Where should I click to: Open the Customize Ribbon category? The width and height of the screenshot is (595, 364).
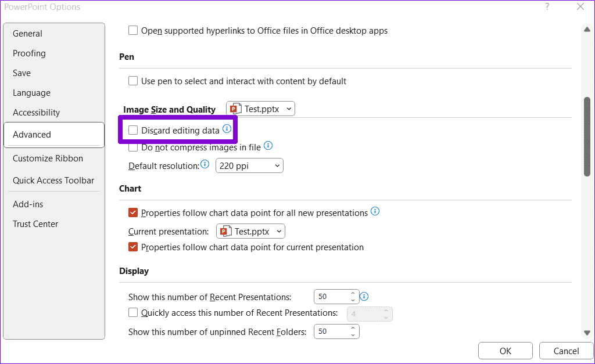48,158
